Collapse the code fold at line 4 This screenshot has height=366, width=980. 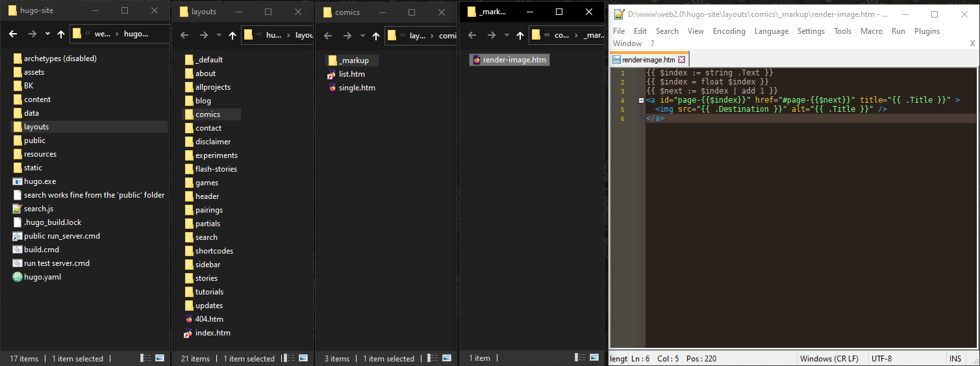[x=642, y=101]
